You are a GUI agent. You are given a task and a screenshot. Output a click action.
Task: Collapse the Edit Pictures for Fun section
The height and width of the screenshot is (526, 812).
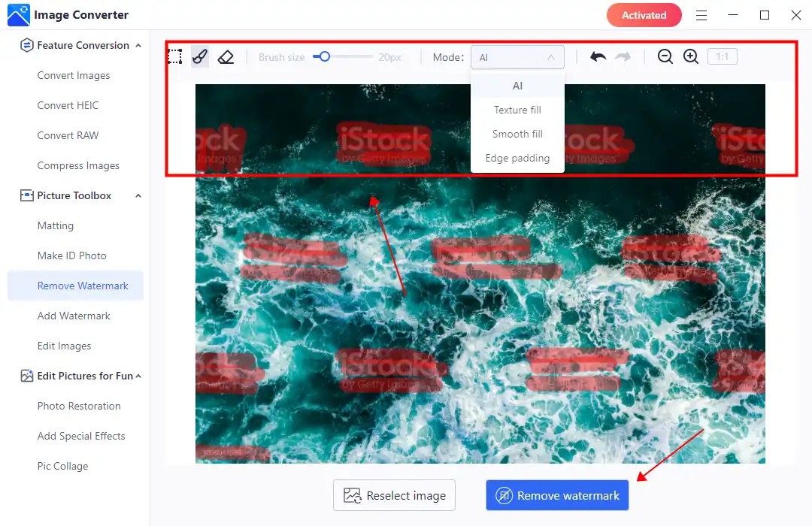138,376
